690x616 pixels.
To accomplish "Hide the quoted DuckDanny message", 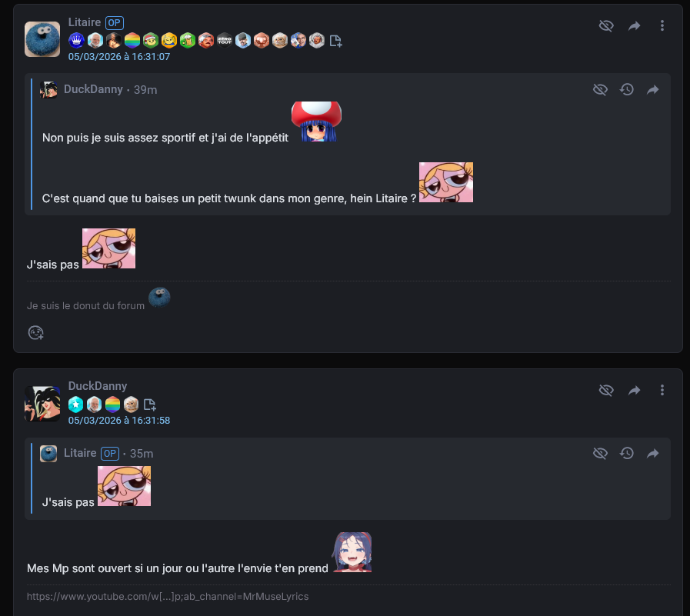I will (x=600, y=90).
